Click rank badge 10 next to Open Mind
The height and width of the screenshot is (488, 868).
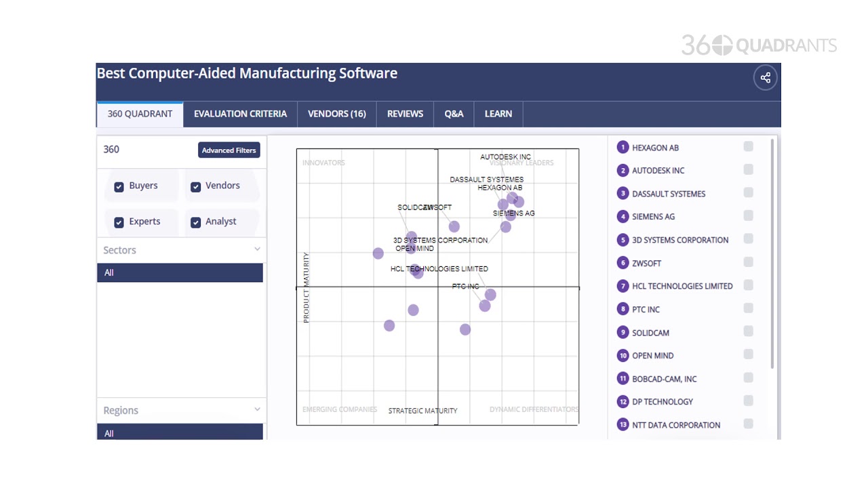coord(623,355)
